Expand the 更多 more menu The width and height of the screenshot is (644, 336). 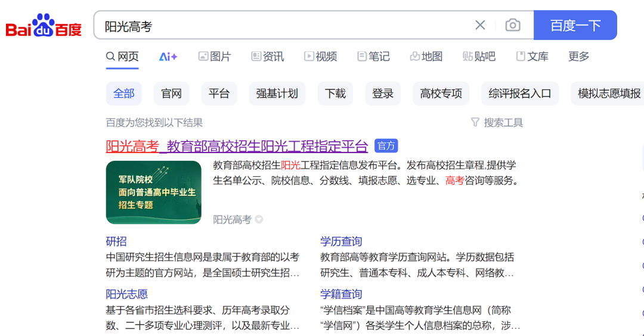tap(578, 57)
